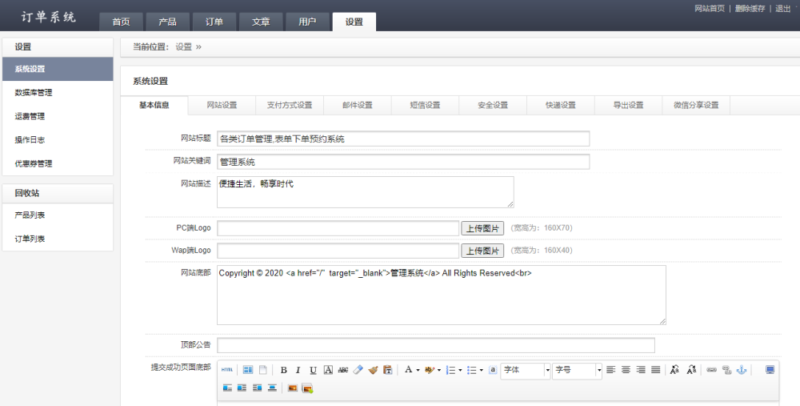The image size is (800, 406).
Task: Expand unordered list style dropdown
Action: [x=481, y=370]
